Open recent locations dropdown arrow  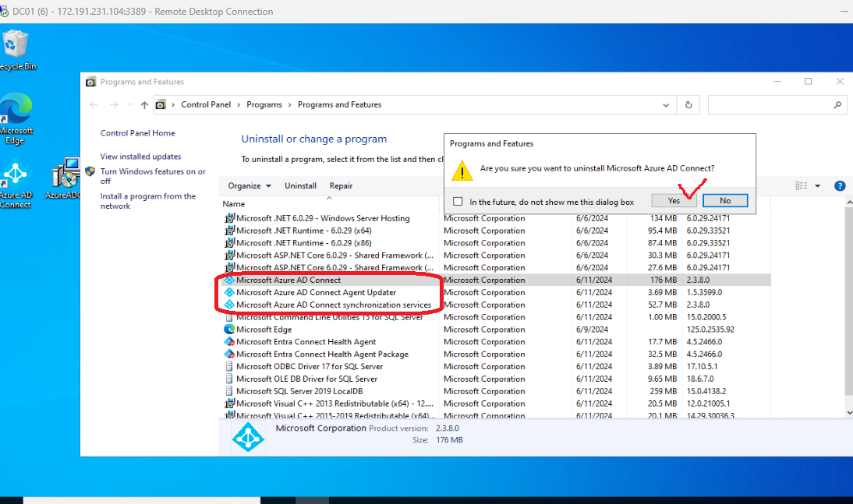(x=130, y=105)
